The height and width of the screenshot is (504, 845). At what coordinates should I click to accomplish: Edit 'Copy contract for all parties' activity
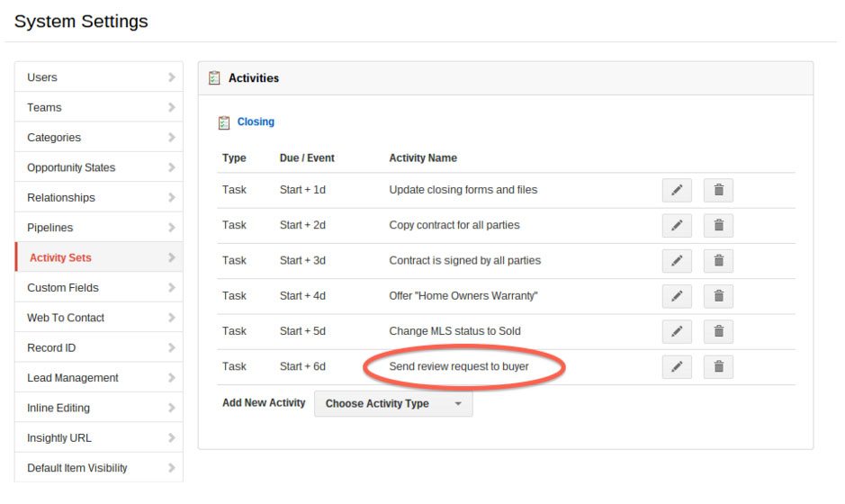point(677,225)
